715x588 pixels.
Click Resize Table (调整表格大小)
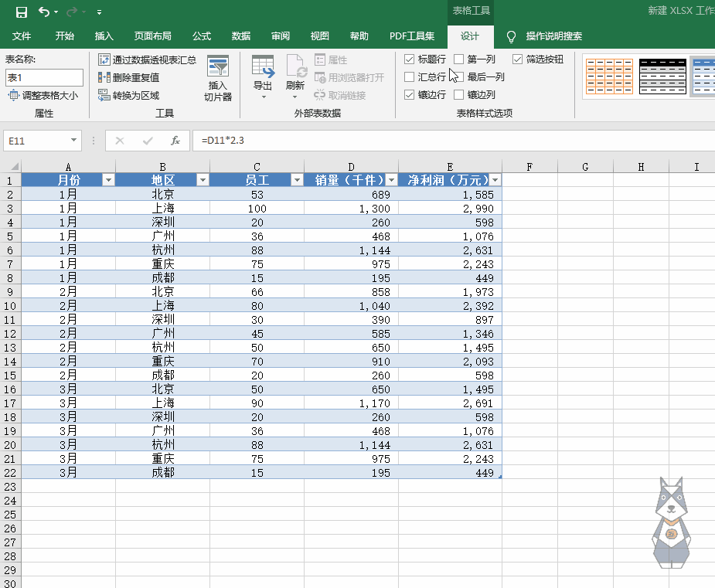[43, 95]
